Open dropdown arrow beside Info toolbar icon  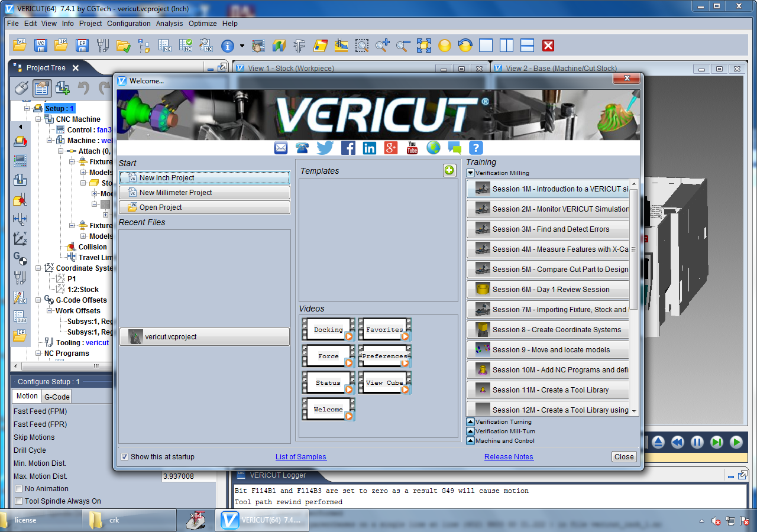[x=242, y=46]
